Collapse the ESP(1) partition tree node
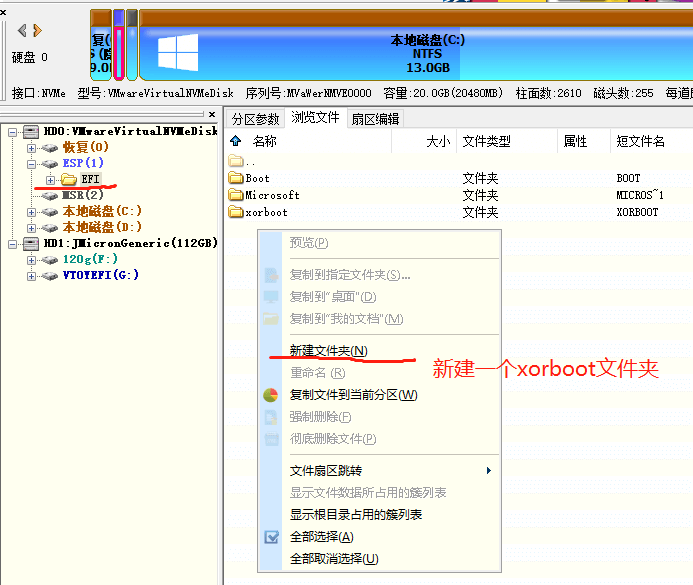 pyautogui.click(x=32, y=163)
